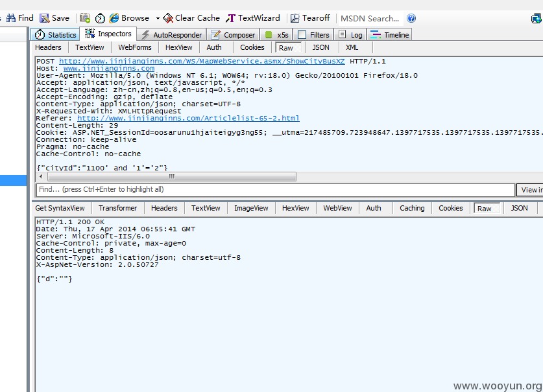Click the request pane horizontal scrollbar thumb
The width and height of the screenshot is (543, 392).
[171, 176]
